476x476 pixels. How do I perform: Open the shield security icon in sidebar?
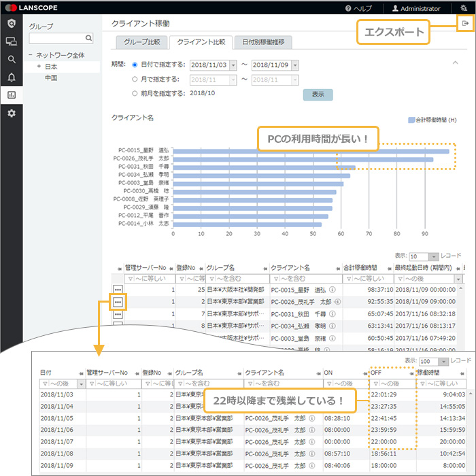pyautogui.click(x=11, y=24)
